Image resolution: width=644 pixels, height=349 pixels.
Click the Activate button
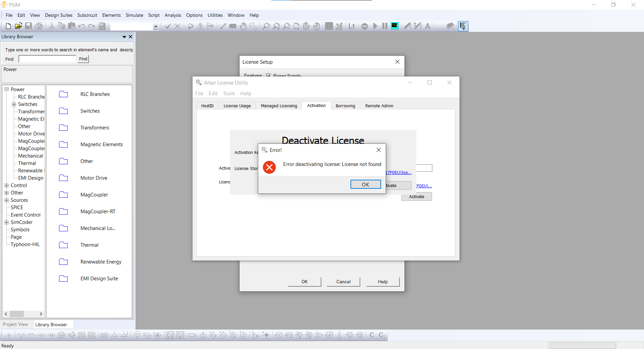[x=416, y=196]
